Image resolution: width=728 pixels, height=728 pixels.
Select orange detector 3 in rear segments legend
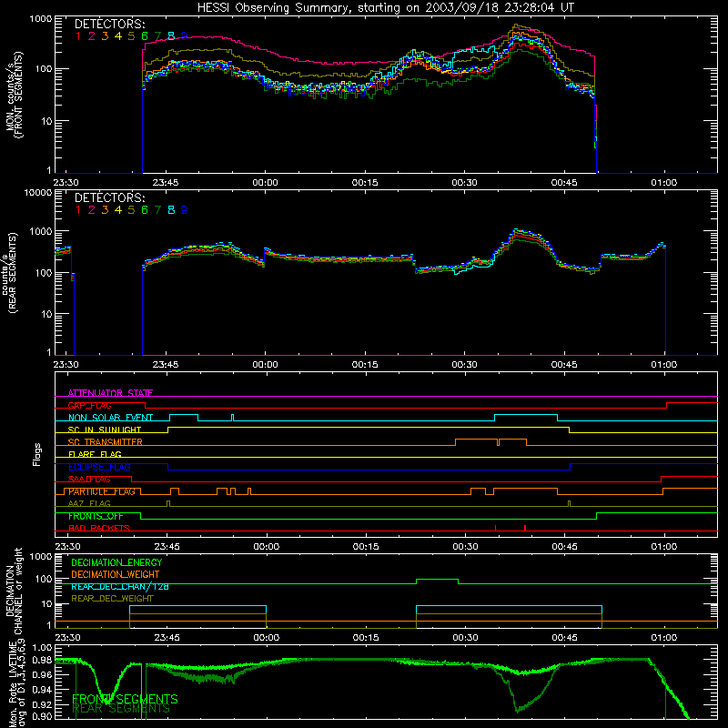[x=105, y=210]
